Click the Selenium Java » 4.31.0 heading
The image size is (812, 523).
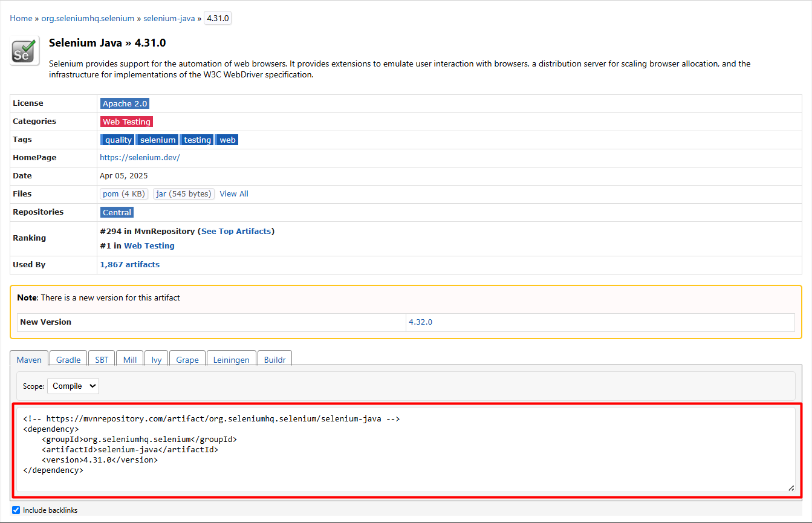[107, 43]
